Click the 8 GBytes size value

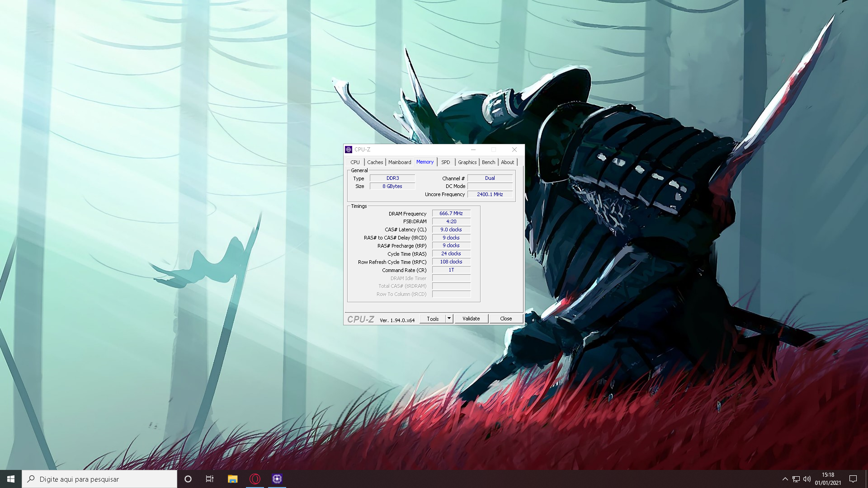(392, 186)
